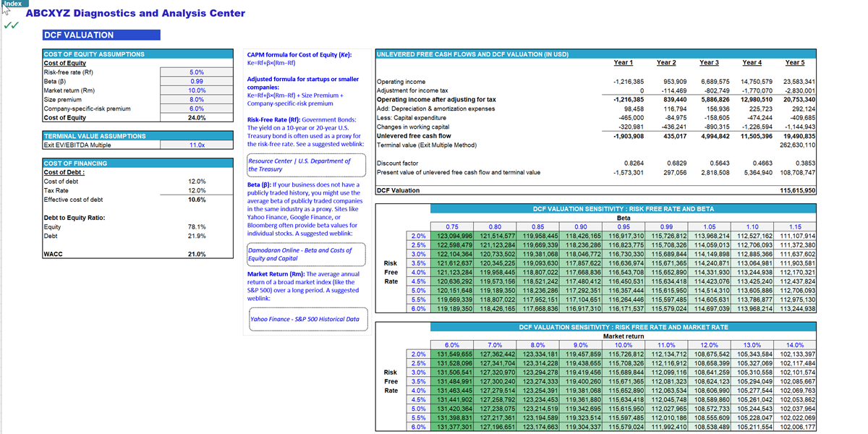The image size is (868, 434).
Task: Click the Beta 1.15 column header
Action: 795,227
